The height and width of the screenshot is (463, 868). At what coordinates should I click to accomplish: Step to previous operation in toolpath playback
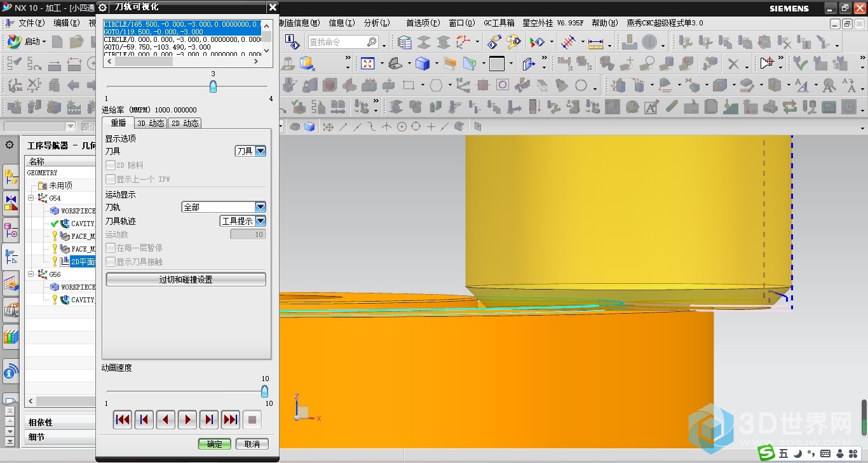[x=144, y=420]
